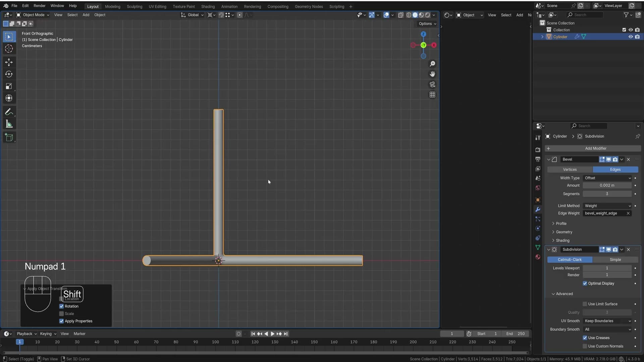Click the End frame field 250
Viewport: 644px width, 362px height.
516,334
